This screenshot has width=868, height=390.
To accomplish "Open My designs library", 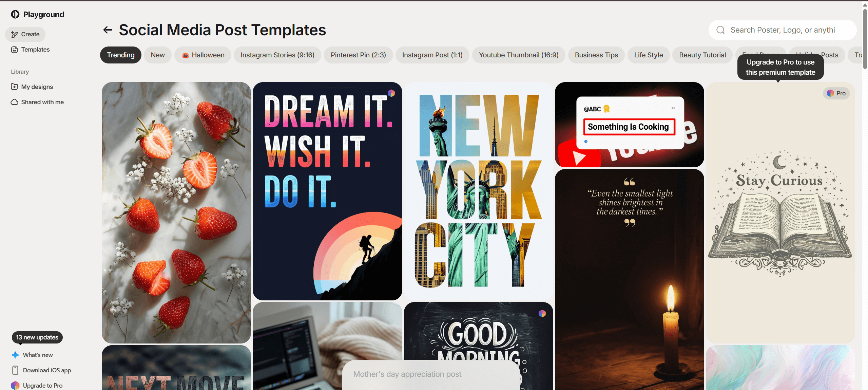I will [32, 87].
